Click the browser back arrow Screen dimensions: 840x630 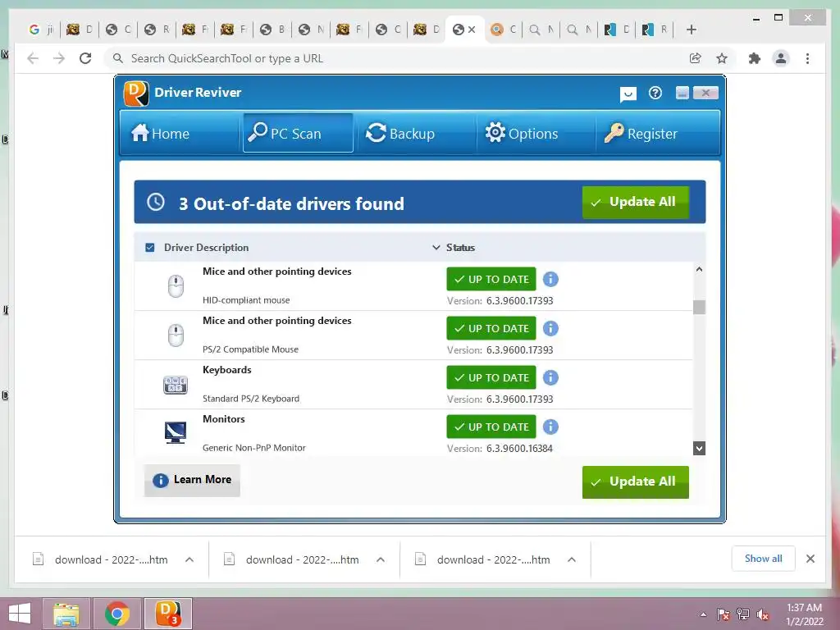pos(33,58)
